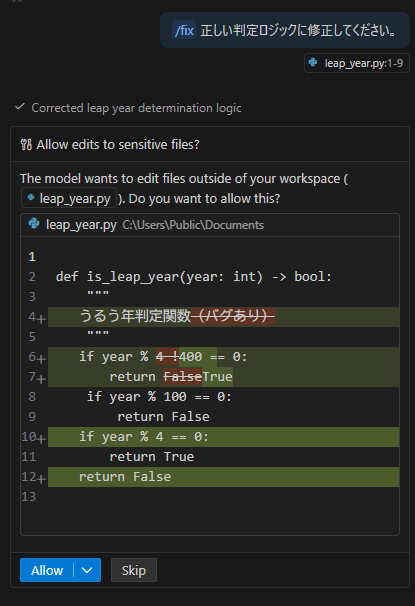
Task: Open the Allow options dropdown chevron
Action: (x=87, y=570)
